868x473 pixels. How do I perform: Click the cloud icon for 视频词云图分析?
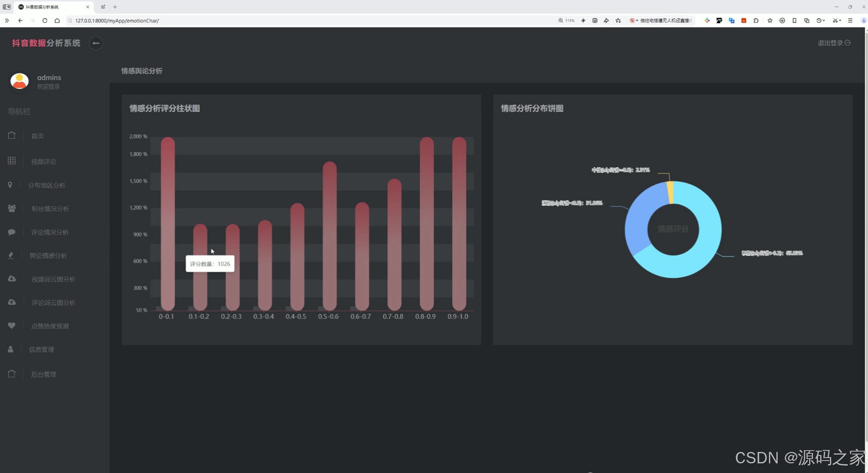point(12,279)
